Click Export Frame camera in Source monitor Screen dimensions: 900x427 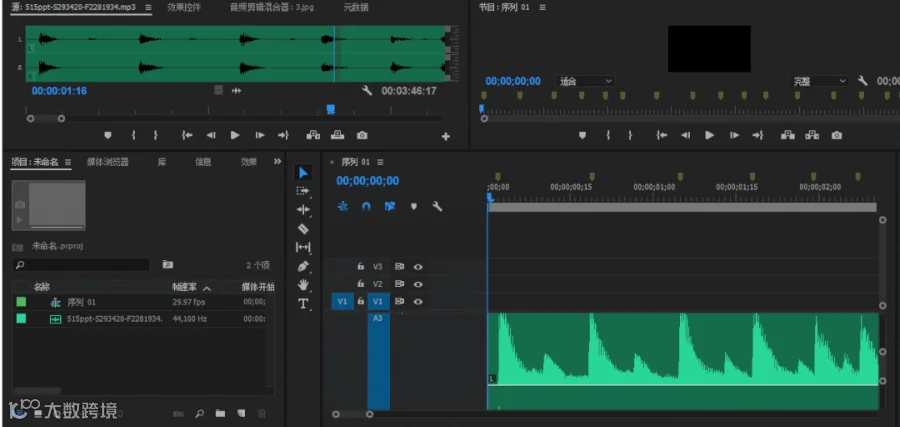362,135
